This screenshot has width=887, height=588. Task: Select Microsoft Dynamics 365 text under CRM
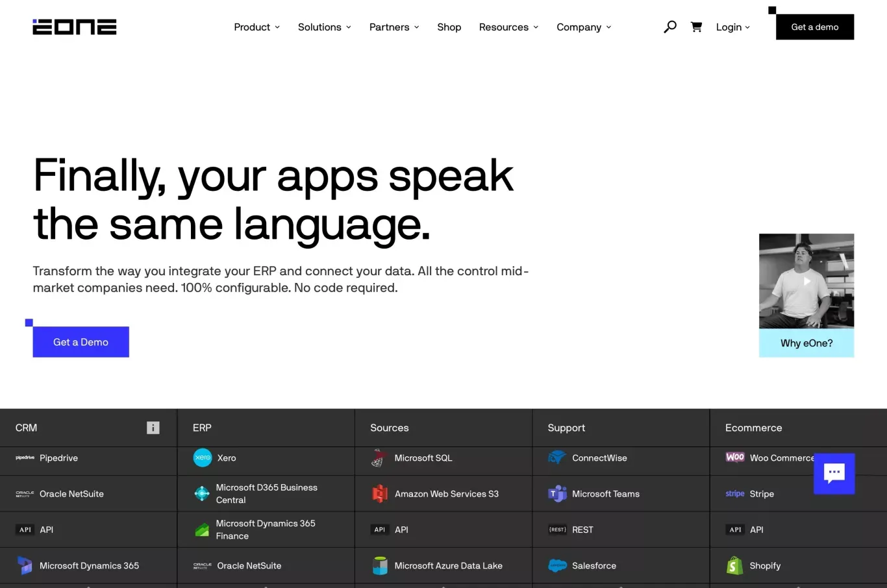click(x=89, y=566)
